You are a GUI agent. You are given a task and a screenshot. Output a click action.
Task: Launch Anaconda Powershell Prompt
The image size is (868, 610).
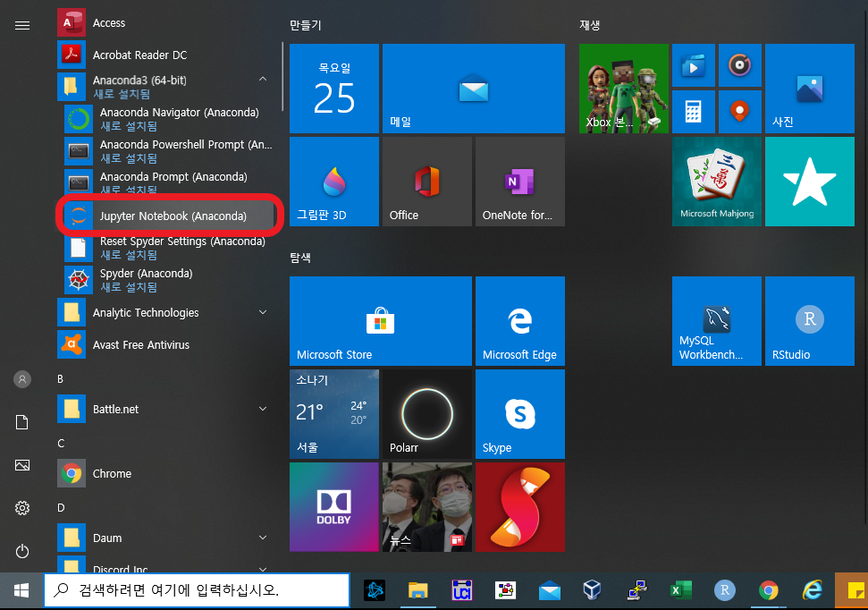point(169,150)
